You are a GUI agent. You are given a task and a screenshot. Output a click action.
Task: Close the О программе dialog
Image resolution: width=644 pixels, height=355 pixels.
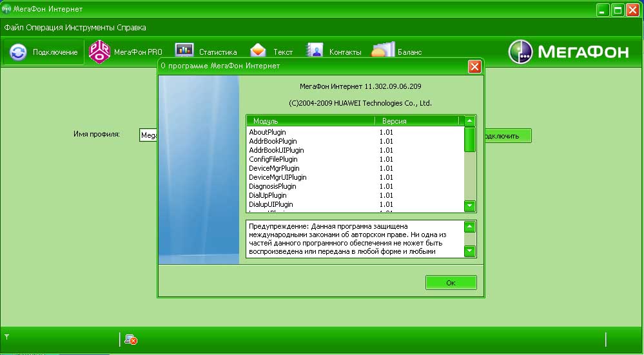[474, 66]
